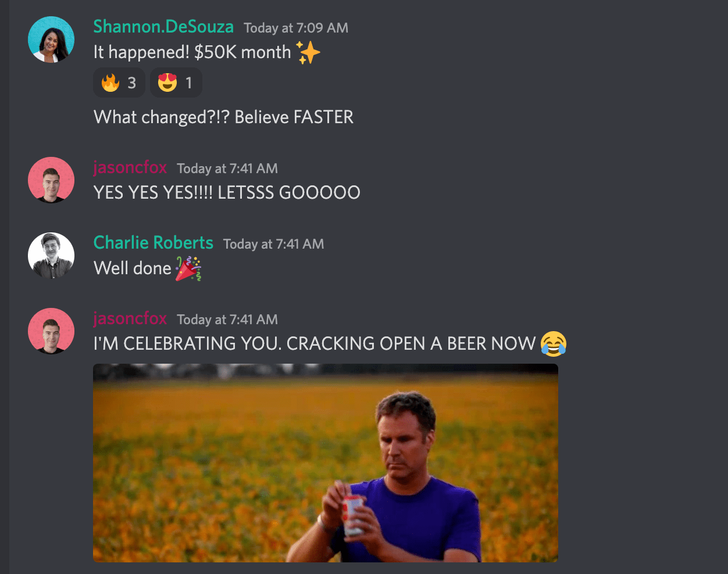Click the Shannon.DeSouza username
Image resolution: width=728 pixels, height=574 pixels.
pos(163,27)
